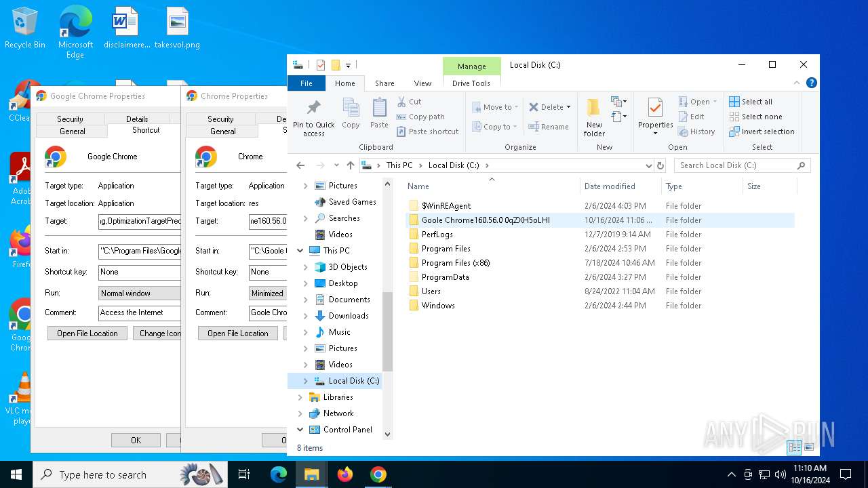Click Open File Location in Chrome Properties
The height and width of the screenshot is (488, 868).
click(238, 333)
